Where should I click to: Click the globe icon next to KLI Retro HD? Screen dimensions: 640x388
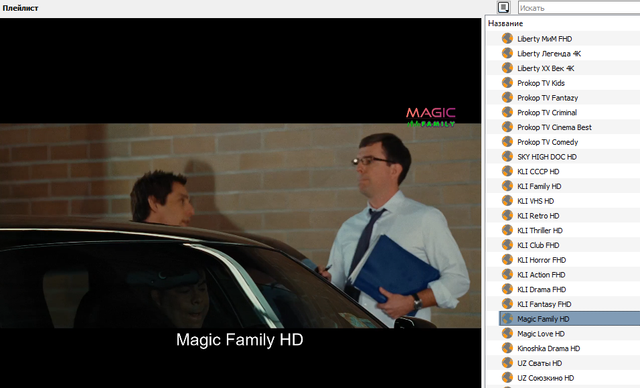coord(507,215)
